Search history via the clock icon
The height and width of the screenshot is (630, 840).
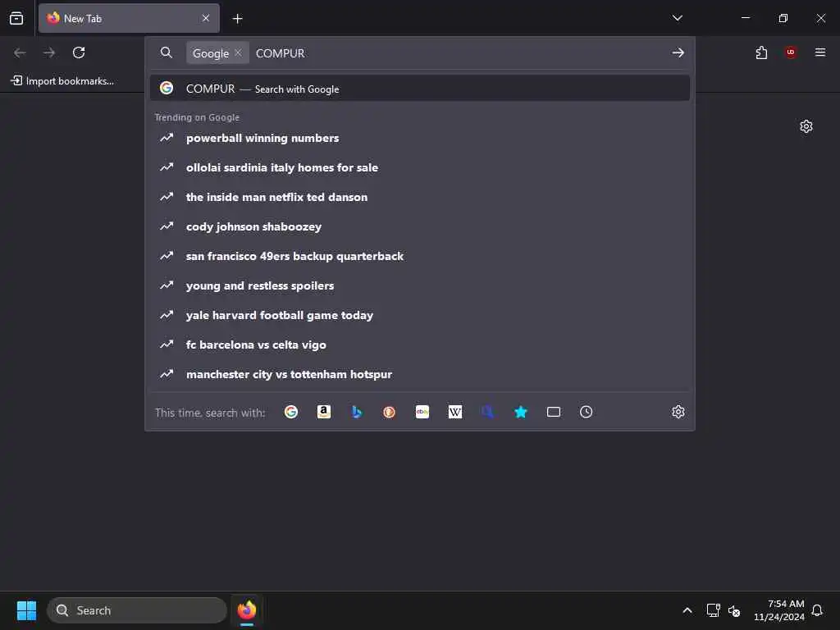click(586, 412)
